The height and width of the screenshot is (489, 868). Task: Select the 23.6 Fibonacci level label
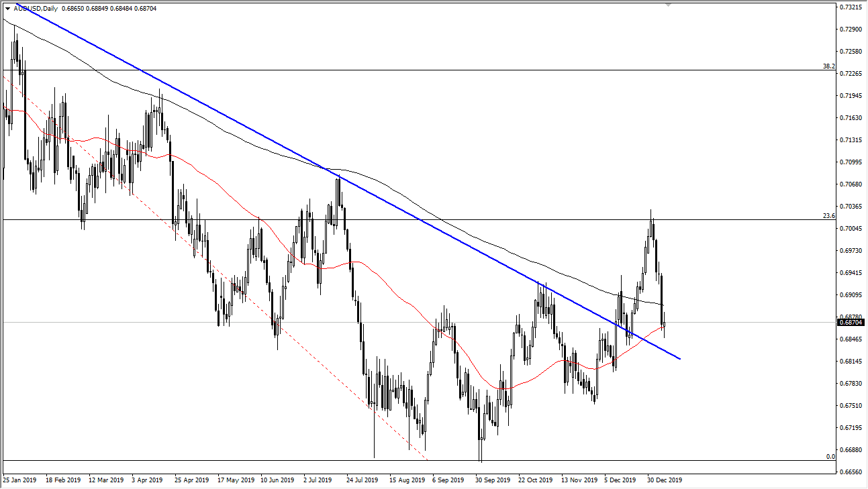coord(828,216)
